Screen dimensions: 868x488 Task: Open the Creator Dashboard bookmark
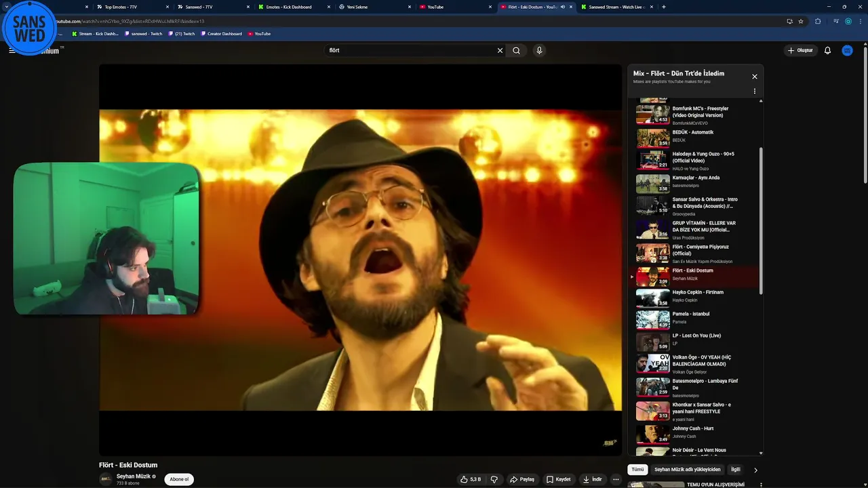point(221,34)
